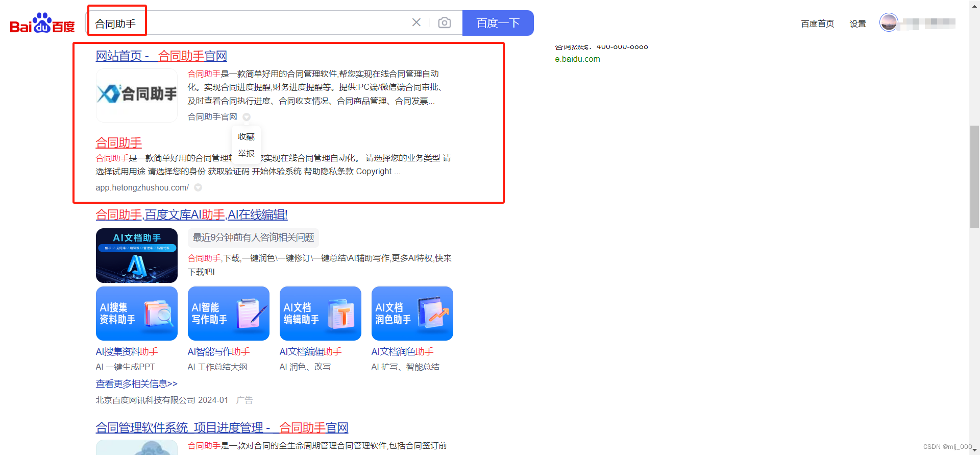
Task: Click the user avatar picture
Action: point(889,22)
